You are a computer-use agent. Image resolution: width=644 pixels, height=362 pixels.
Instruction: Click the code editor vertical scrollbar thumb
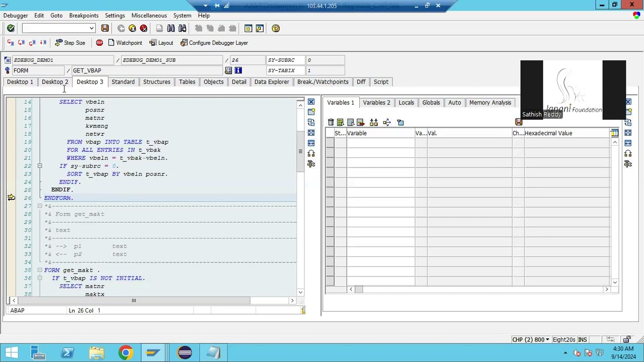(x=300, y=151)
